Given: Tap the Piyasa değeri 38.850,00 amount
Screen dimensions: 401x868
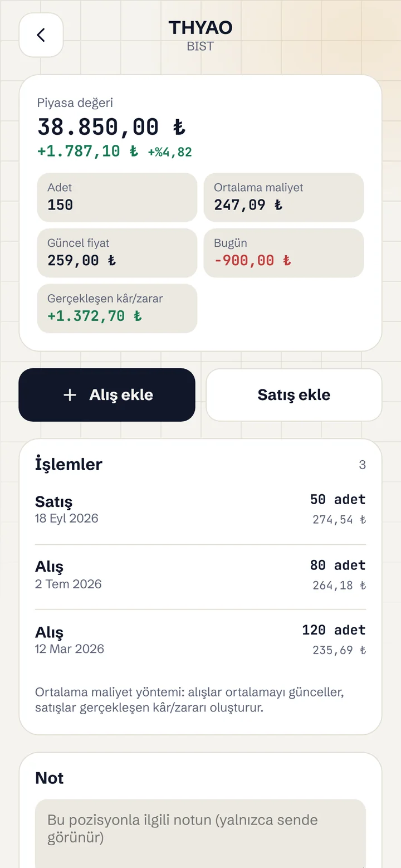Looking at the screenshot, I should (x=111, y=127).
